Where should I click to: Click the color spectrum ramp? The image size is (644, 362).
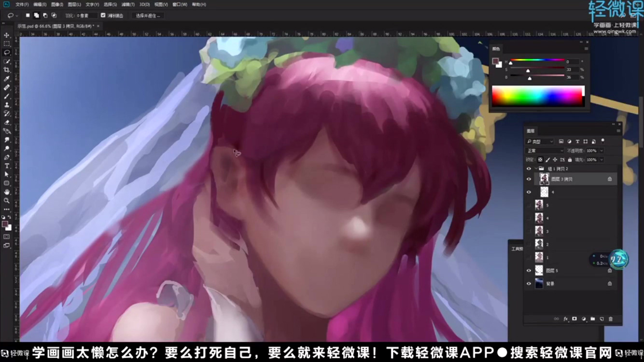538,96
